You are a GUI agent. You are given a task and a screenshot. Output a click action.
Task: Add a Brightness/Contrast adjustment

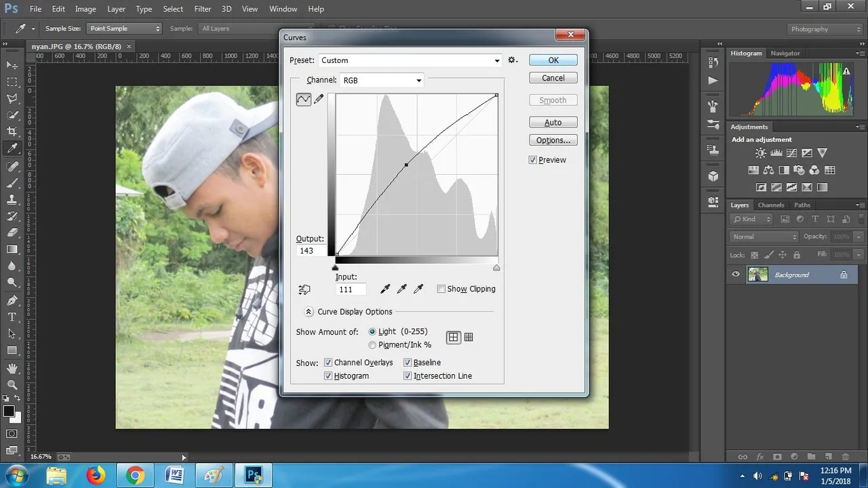(761, 153)
